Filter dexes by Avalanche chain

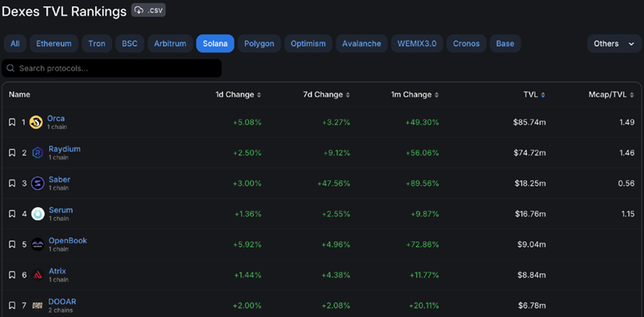tap(361, 44)
